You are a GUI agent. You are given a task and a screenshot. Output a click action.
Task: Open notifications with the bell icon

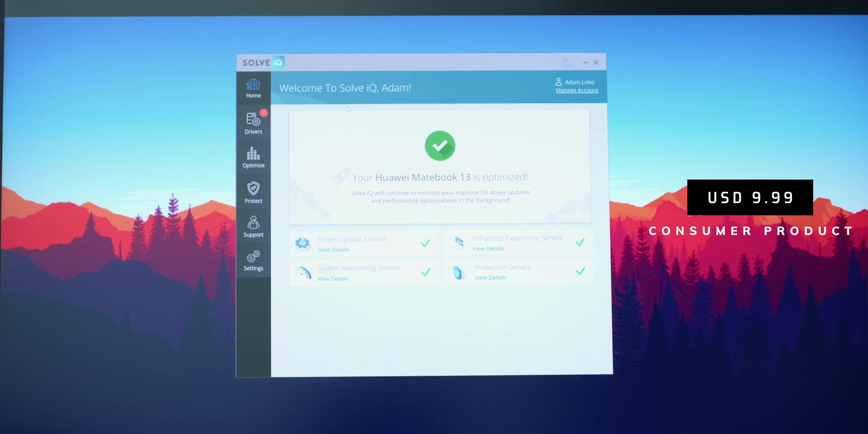click(x=566, y=63)
